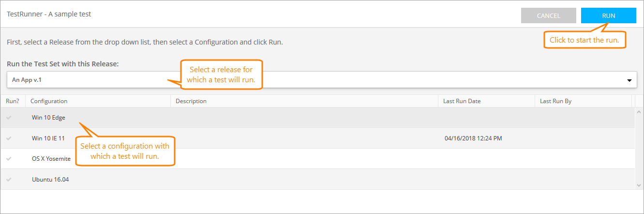
Task: Click the CANCEL button
Action: (x=548, y=15)
